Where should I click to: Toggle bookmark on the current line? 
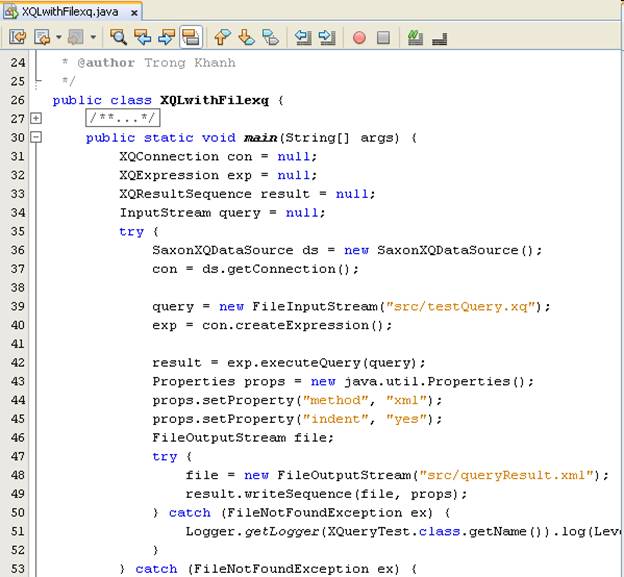[271, 37]
